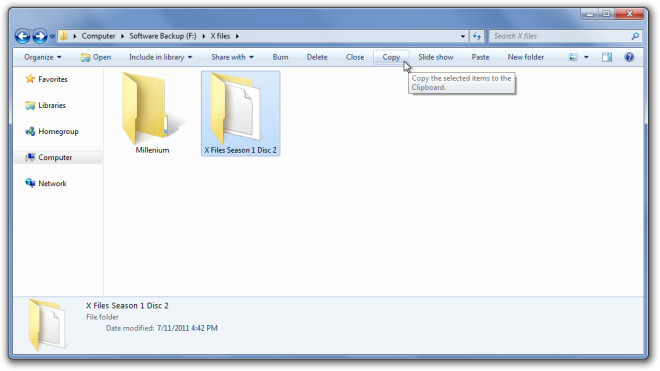Open the Share with dropdown

[x=232, y=57]
